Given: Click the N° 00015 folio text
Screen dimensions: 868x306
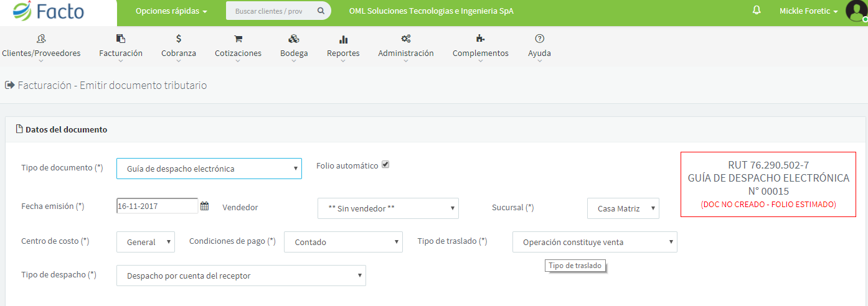Looking at the screenshot, I should tap(768, 191).
